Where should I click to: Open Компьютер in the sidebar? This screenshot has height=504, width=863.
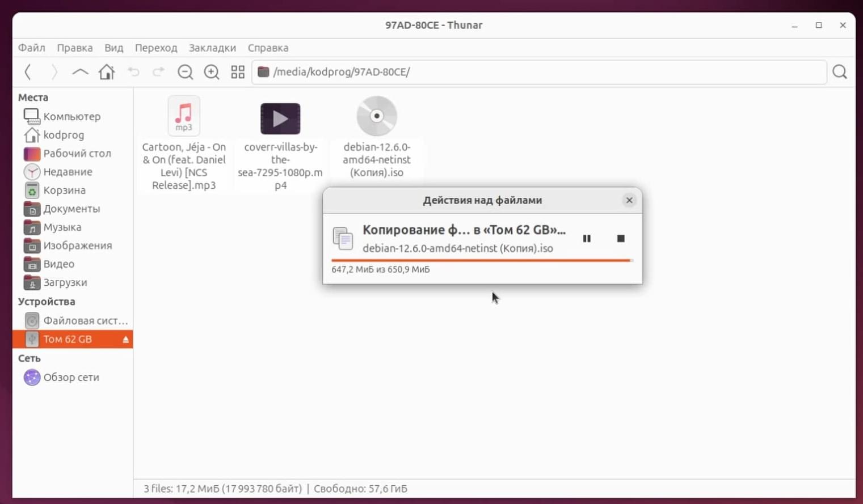pos(73,116)
